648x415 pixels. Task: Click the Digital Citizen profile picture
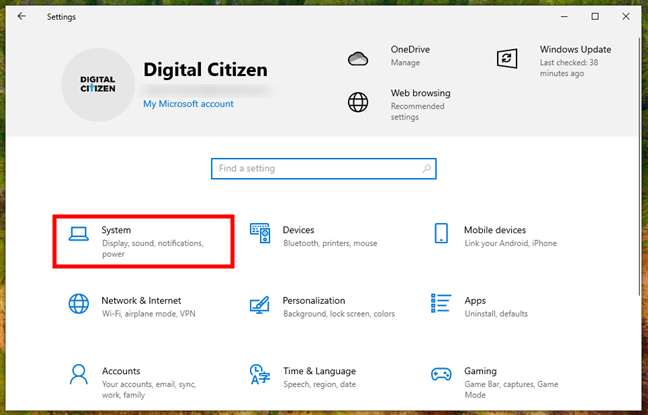point(98,84)
